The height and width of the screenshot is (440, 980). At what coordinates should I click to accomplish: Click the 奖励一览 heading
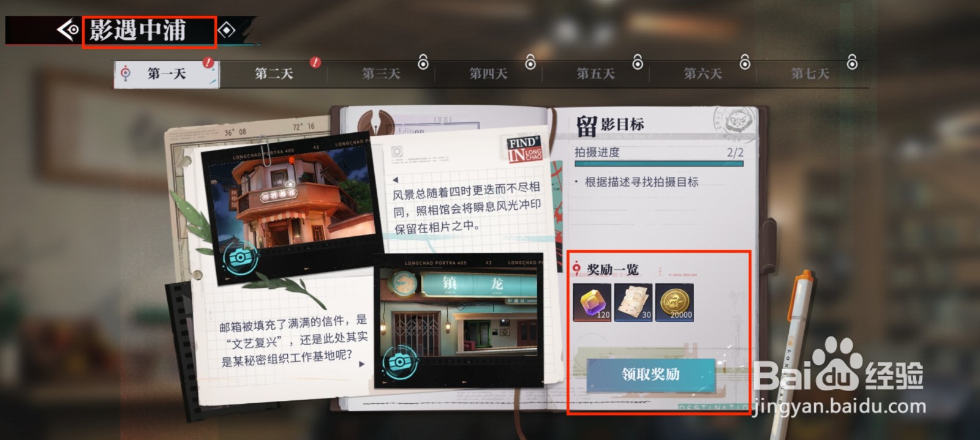point(612,269)
